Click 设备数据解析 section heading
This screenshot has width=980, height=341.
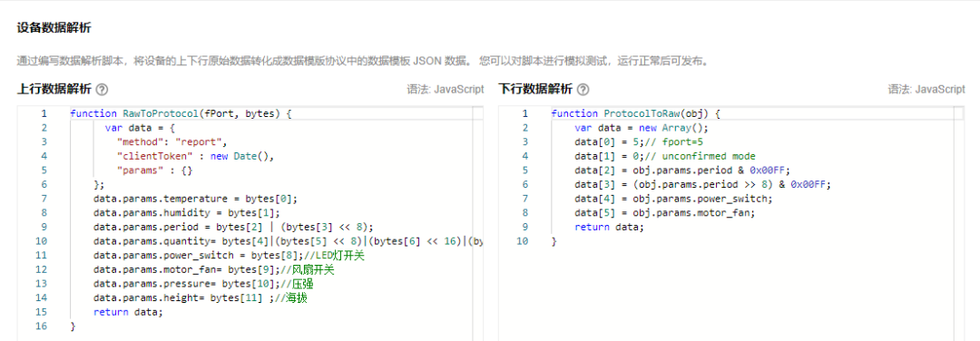tap(54, 28)
